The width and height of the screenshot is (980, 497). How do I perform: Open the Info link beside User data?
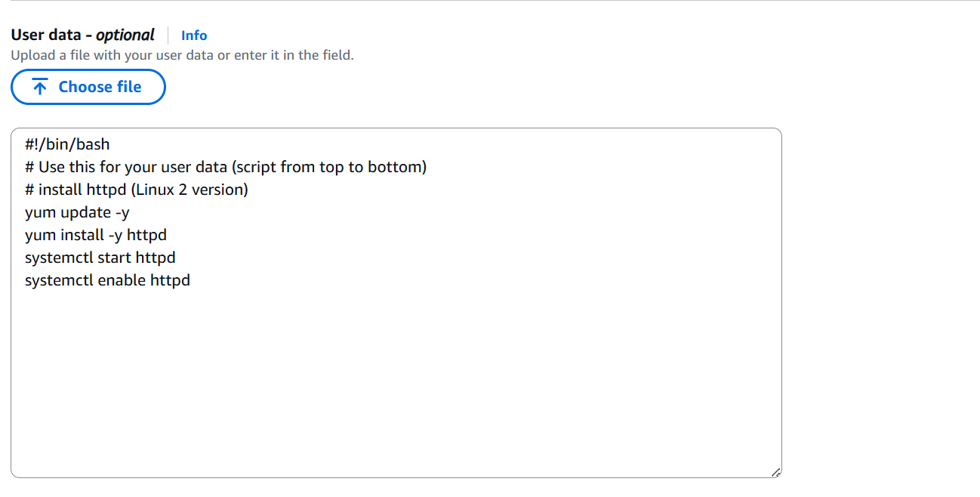coord(194,35)
